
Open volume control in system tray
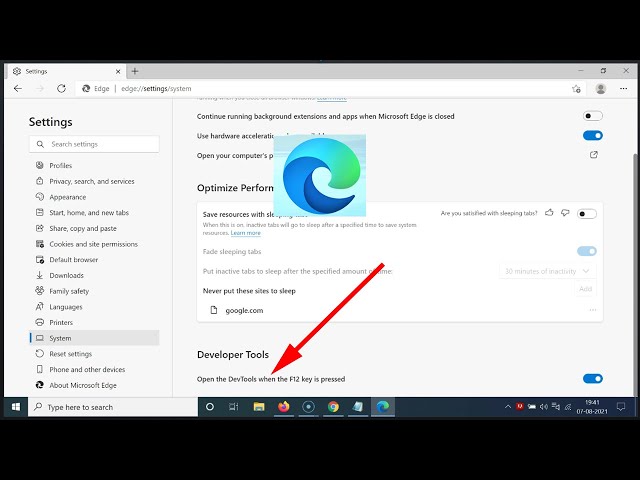click(x=544, y=407)
